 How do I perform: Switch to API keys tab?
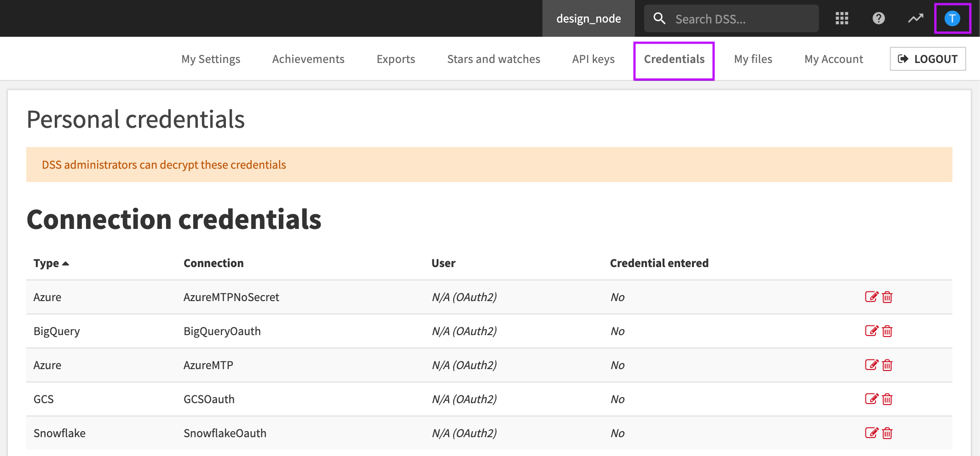point(593,59)
